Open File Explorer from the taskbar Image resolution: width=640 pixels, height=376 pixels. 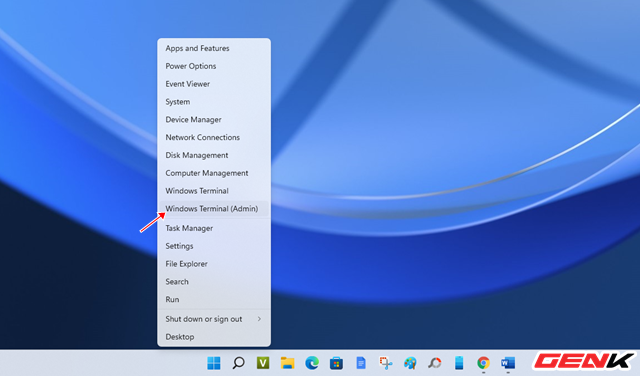[x=287, y=363]
